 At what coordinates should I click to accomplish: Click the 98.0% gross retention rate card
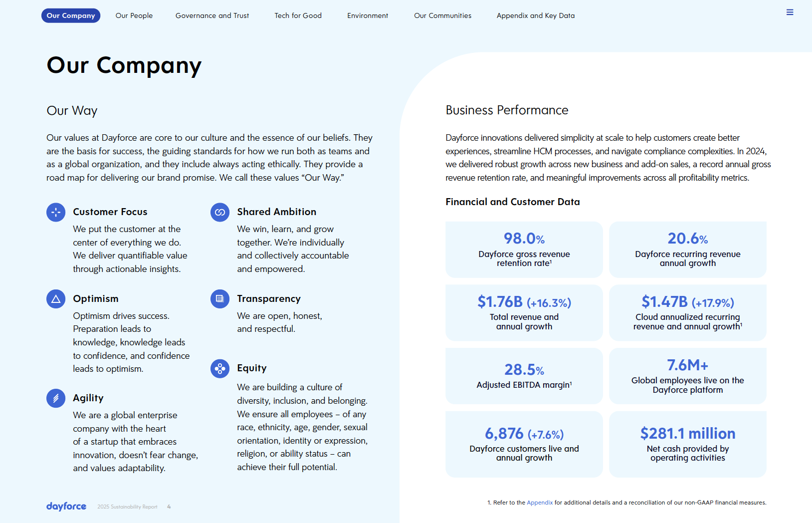[x=524, y=250]
